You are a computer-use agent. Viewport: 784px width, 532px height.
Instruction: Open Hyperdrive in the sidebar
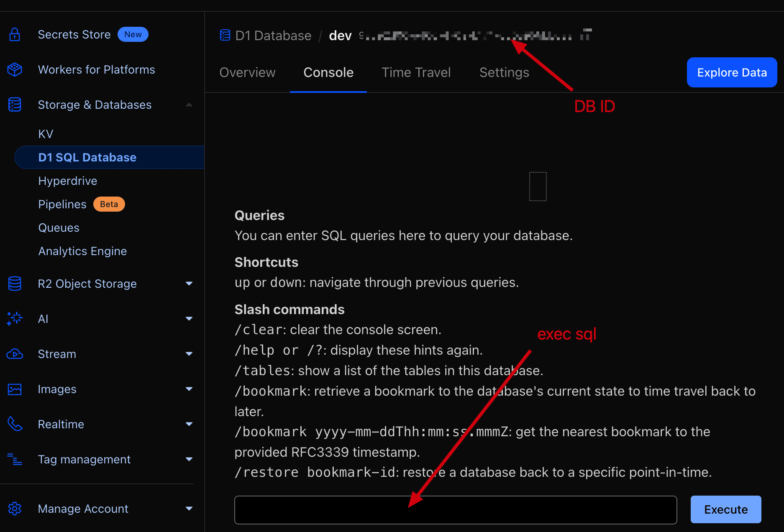coord(68,181)
